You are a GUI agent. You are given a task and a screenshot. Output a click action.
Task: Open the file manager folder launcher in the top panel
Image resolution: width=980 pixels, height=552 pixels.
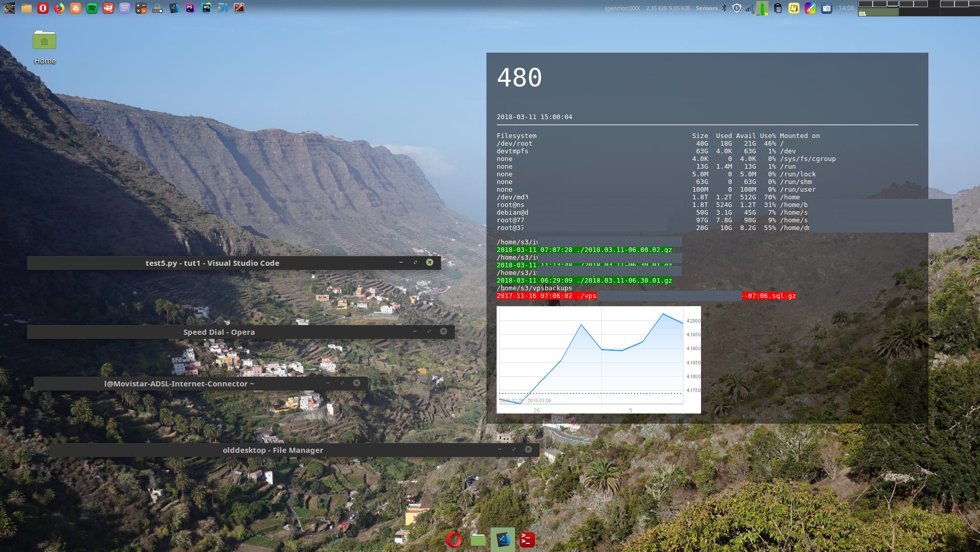(27, 8)
